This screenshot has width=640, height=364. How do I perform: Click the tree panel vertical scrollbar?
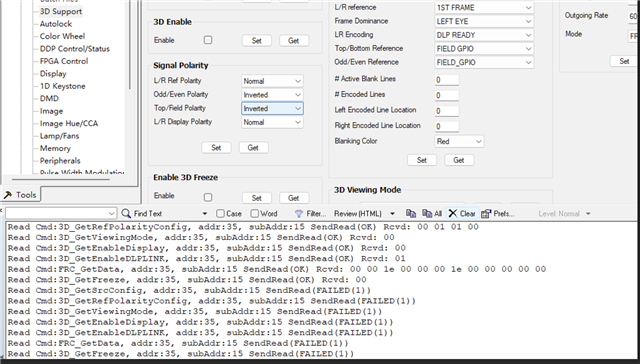130,45
